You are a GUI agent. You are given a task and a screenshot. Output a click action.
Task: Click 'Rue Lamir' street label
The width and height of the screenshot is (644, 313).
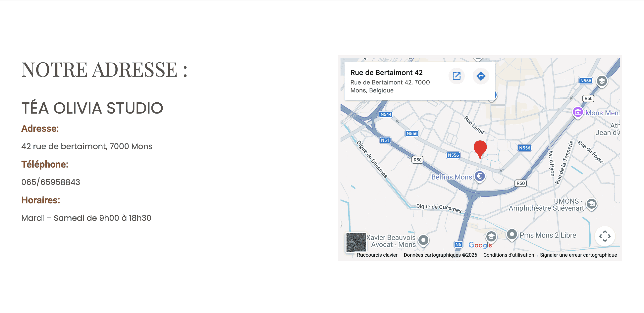[474, 125]
